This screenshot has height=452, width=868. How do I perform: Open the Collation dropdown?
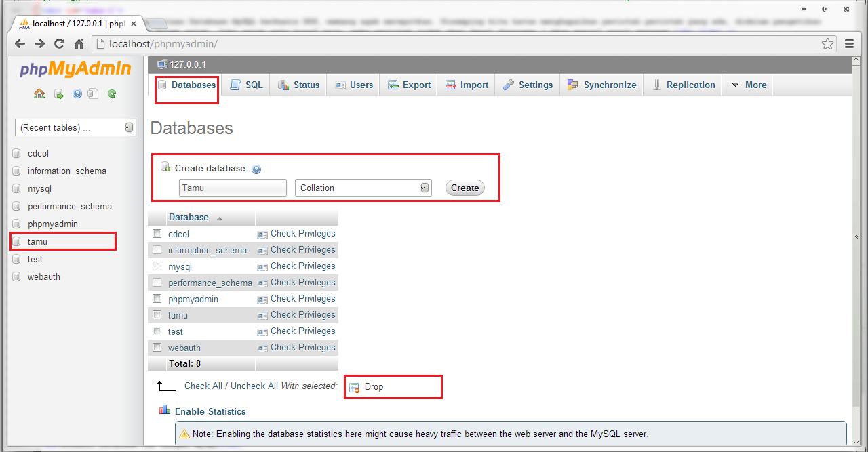point(363,188)
